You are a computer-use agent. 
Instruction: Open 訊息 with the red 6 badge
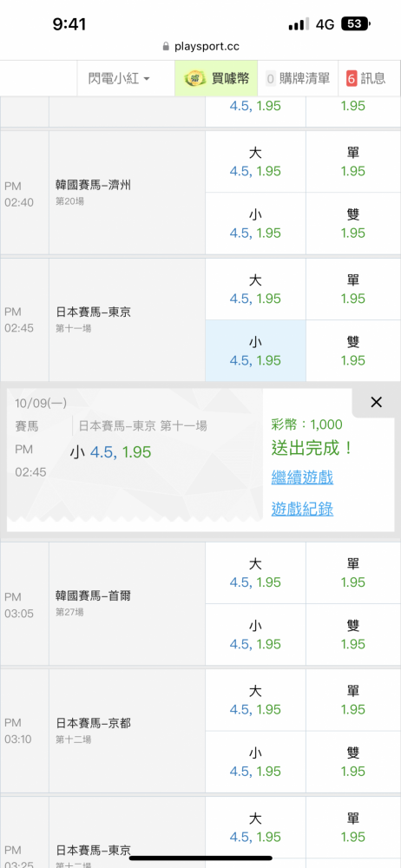(366, 79)
